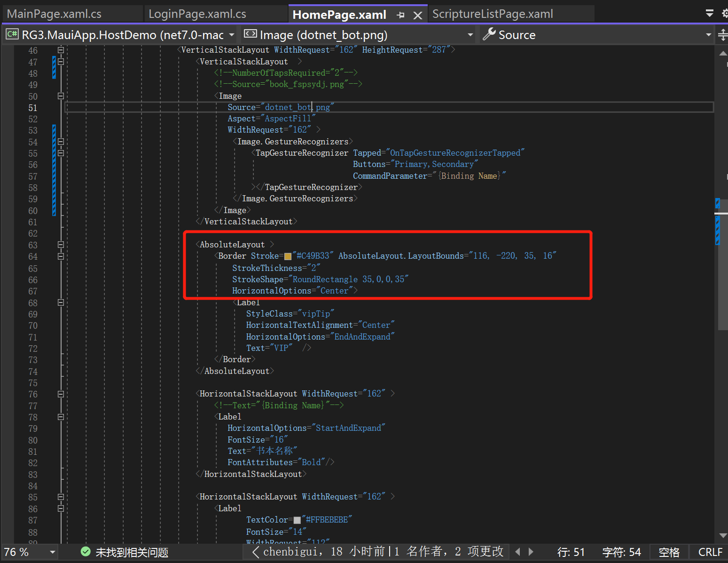Open the document tabs overflow dropdown
This screenshot has width=728, height=563.
coord(709,13)
